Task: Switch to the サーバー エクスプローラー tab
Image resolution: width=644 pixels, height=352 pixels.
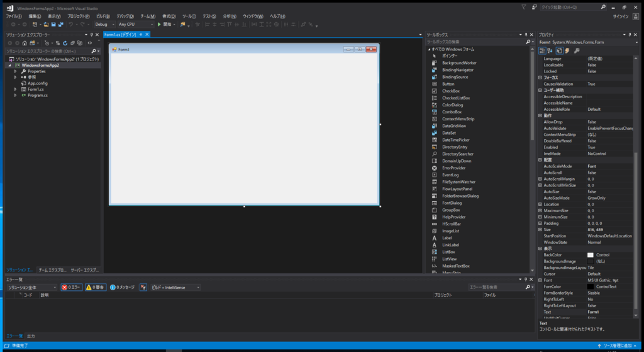Action: click(x=85, y=270)
